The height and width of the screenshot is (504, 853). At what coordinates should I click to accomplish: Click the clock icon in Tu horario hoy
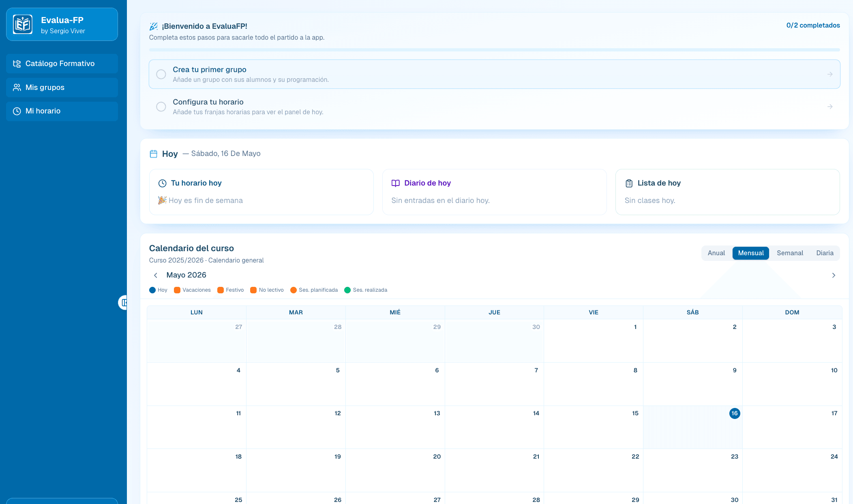pyautogui.click(x=162, y=183)
